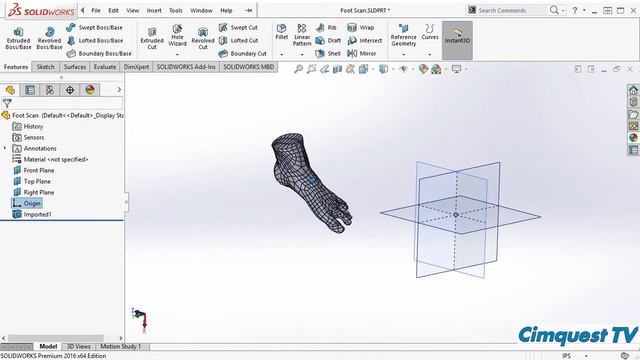Choose Boundary Boss/Base command
The height and width of the screenshot is (360, 640).
tap(99, 53)
